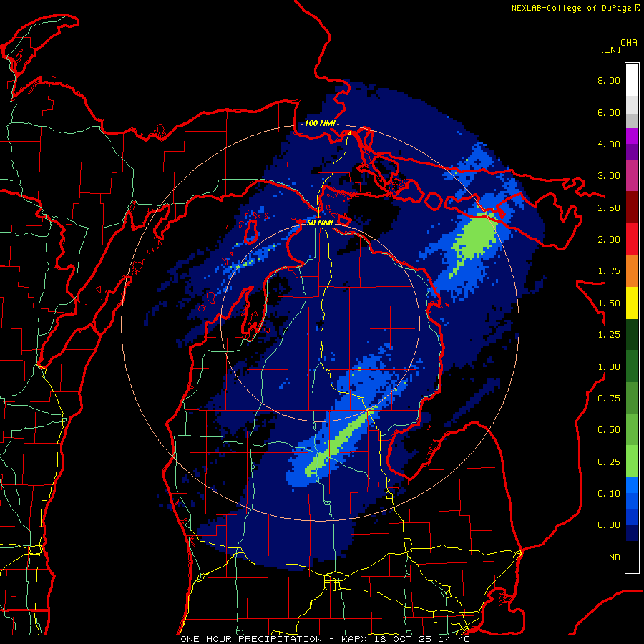Pick the bright red legend swatch
The height and width of the screenshot is (644, 644).
click(x=632, y=240)
